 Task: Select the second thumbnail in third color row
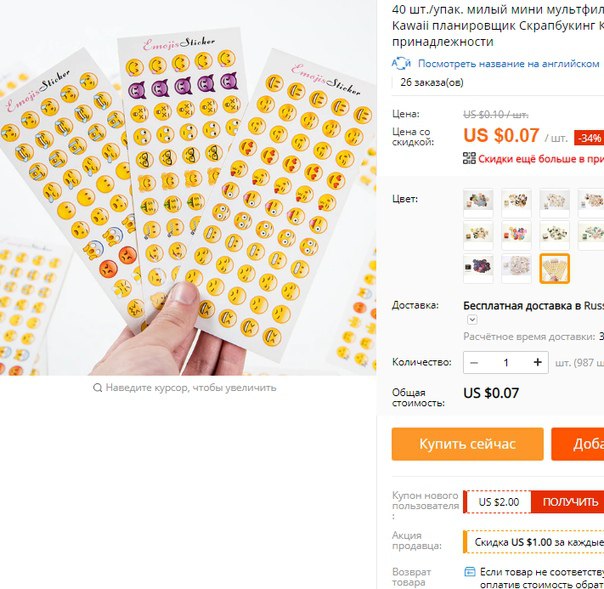click(x=516, y=268)
